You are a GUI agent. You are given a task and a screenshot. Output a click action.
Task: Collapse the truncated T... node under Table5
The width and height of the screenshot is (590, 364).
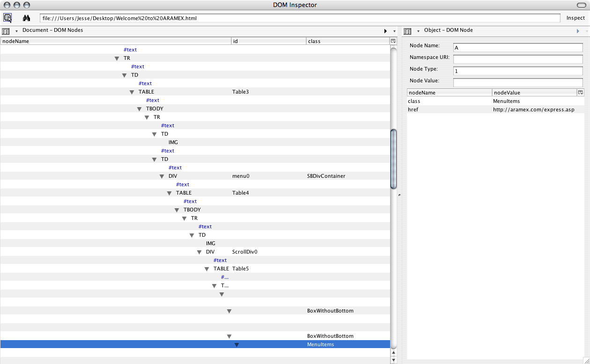coord(214,286)
